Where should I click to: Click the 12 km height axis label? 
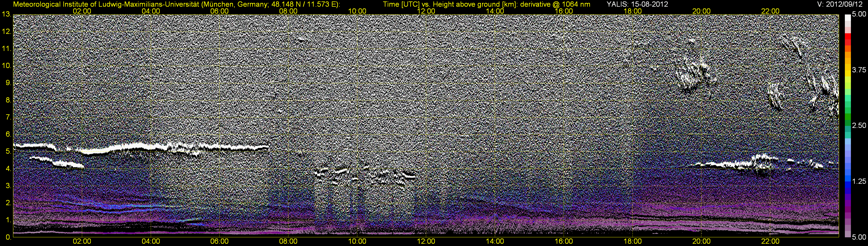(6, 32)
